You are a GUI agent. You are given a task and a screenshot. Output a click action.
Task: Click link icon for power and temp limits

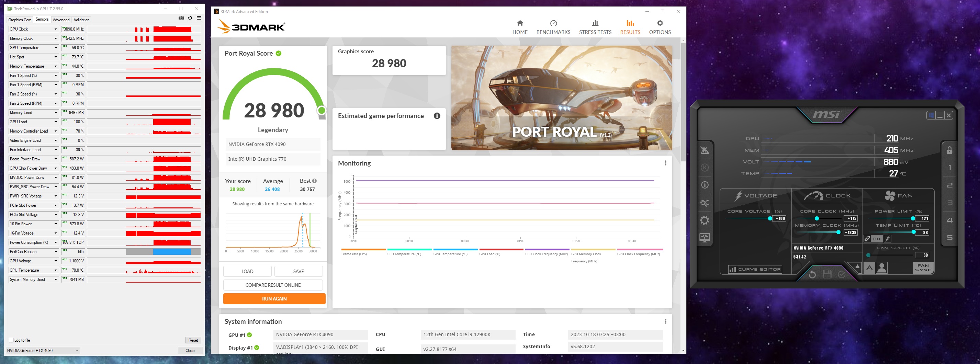click(x=867, y=238)
